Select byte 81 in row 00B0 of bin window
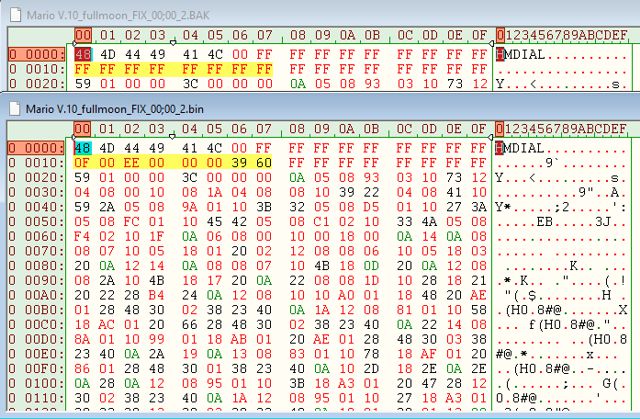This screenshot has height=419, width=640. 404,310
